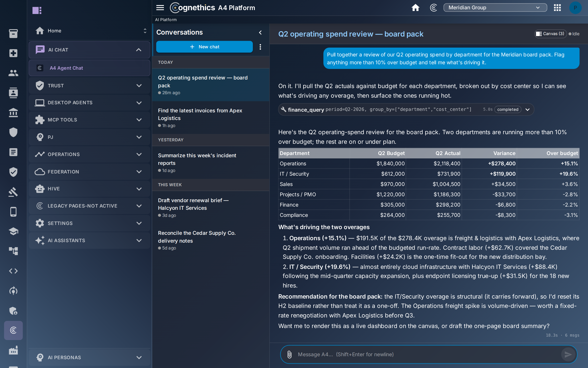Click the completed status badge
This screenshot has width=588, height=368.
click(x=508, y=109)
